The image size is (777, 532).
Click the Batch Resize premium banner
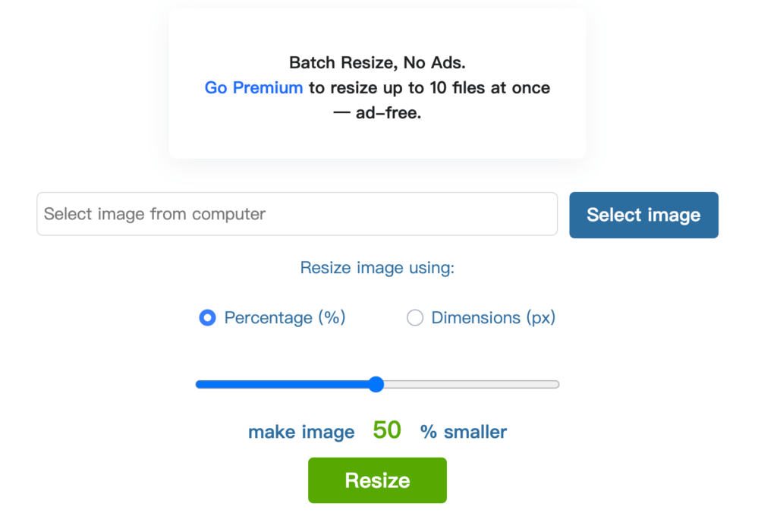coord(377,83)
